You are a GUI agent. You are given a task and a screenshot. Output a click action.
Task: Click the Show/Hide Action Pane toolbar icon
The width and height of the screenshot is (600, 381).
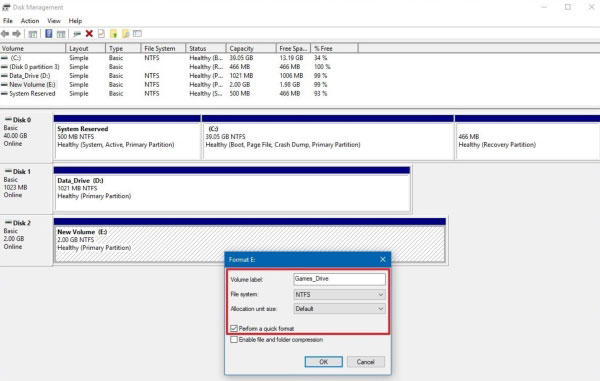coord(61,34)
